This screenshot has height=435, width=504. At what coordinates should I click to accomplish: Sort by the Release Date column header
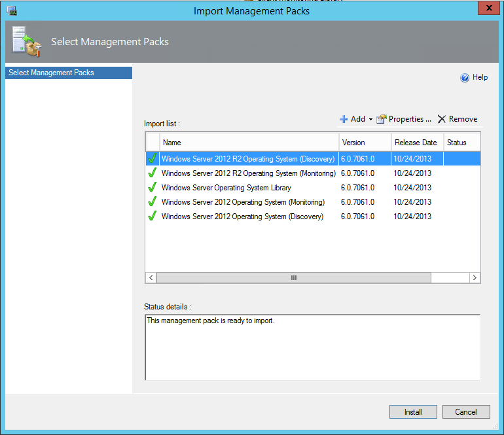pyautogui.click(x=417, y=143)
